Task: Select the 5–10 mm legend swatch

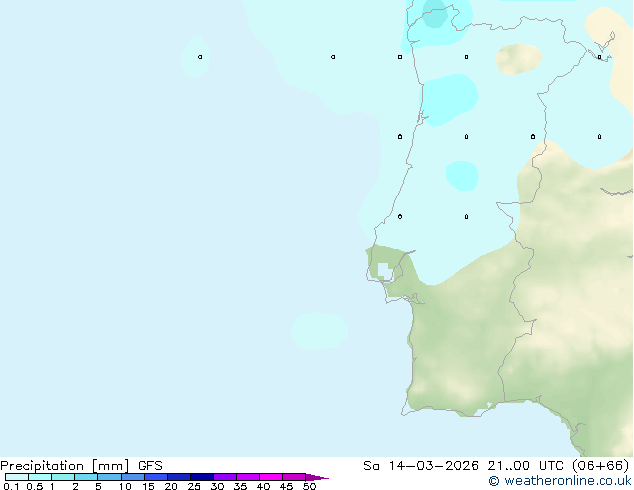Action: pyautogui.click(x=110, y=477)
